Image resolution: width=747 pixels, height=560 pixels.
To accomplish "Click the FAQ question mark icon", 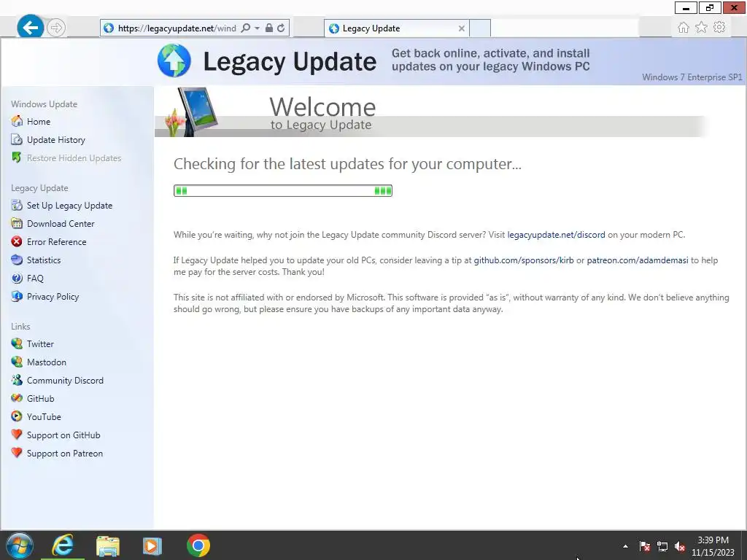I will pyautogui.click(x=17, y=278).
